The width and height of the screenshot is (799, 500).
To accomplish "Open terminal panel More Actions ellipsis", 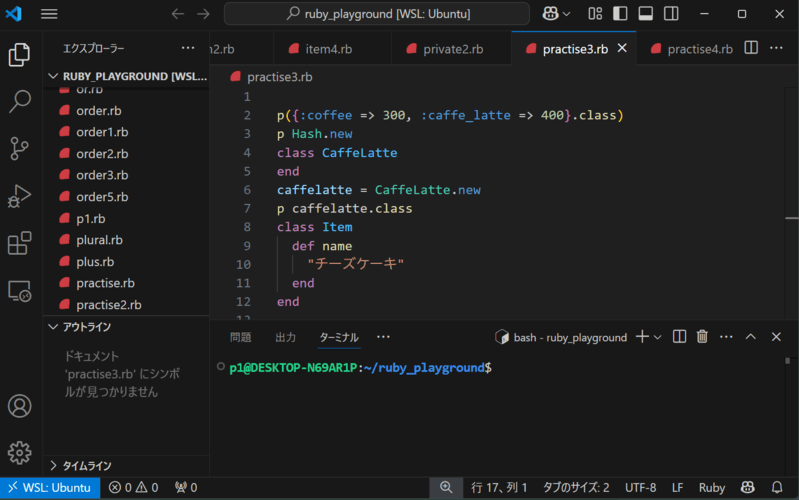I will click(726, 336).
